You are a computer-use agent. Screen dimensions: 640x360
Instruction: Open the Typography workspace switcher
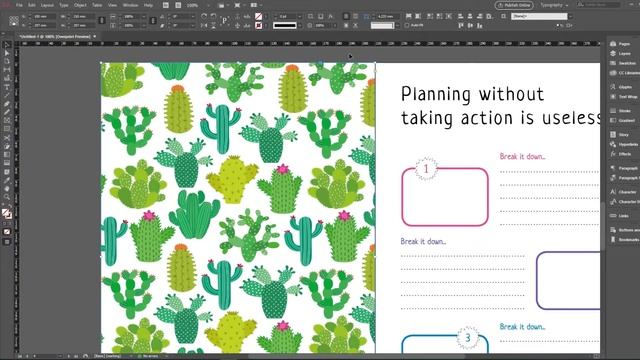[x=554, y=5]
